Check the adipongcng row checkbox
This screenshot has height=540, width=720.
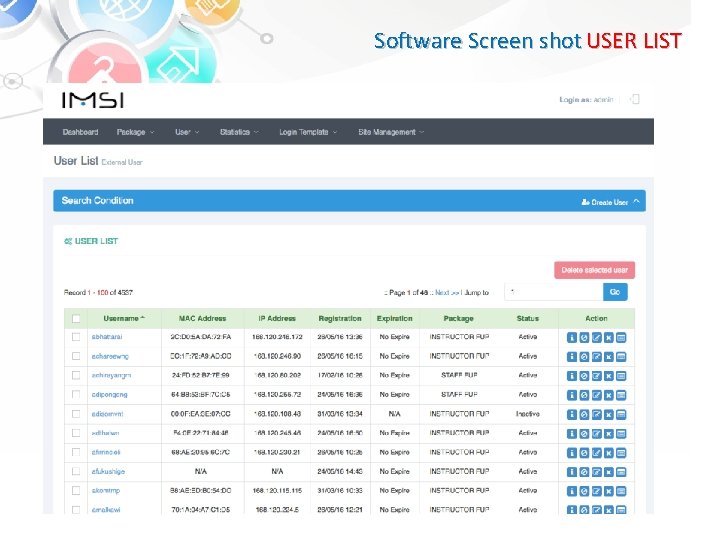pyautogui.click(x=76, y=394)
